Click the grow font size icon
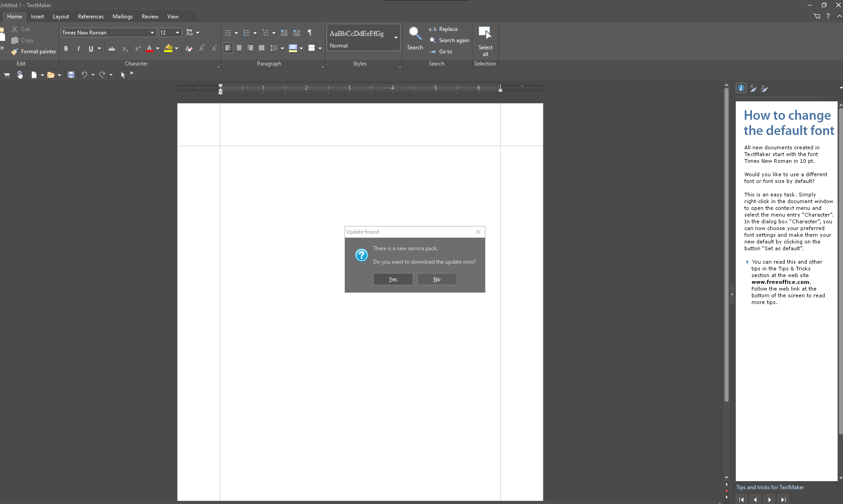The height and width of the screenshot is (504, 843). 202,48
